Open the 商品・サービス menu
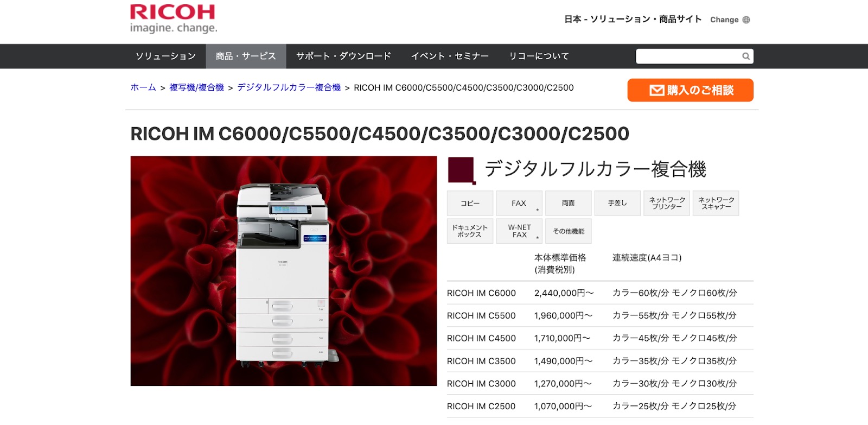Viewport: 868px width, 425px height. coord(246,56)
